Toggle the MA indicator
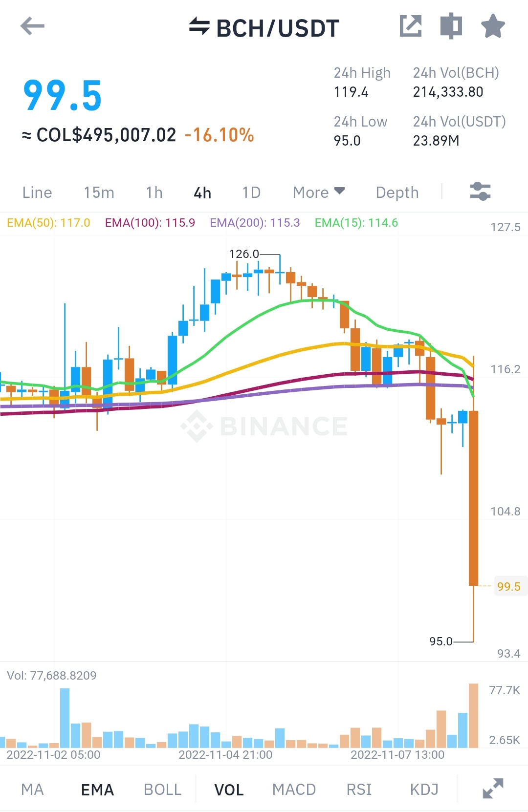 [32, 790]
